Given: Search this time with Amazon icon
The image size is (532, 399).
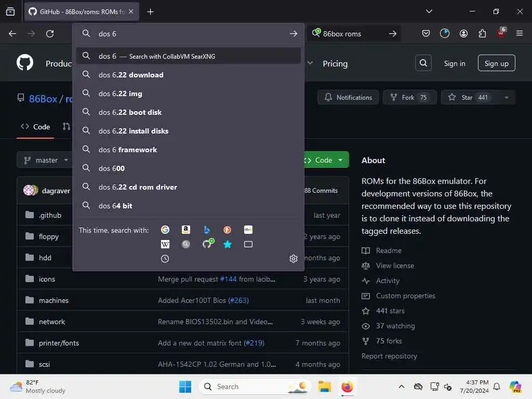Looking at the screenshot, I should click(185, 230).
